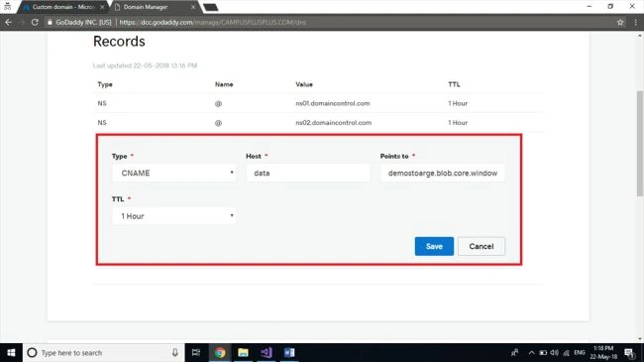Image resolution: width=644 pixels, height=362 pixels.
Task: Open Google Chrome from the taskbar
Action: pyautogui.click(x=220, y=352)
